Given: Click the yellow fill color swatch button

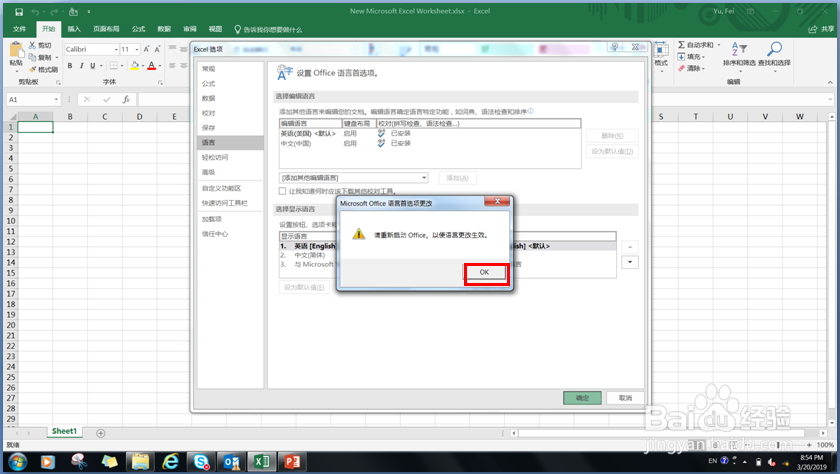Looking at the screenshot, I should 134,66.
